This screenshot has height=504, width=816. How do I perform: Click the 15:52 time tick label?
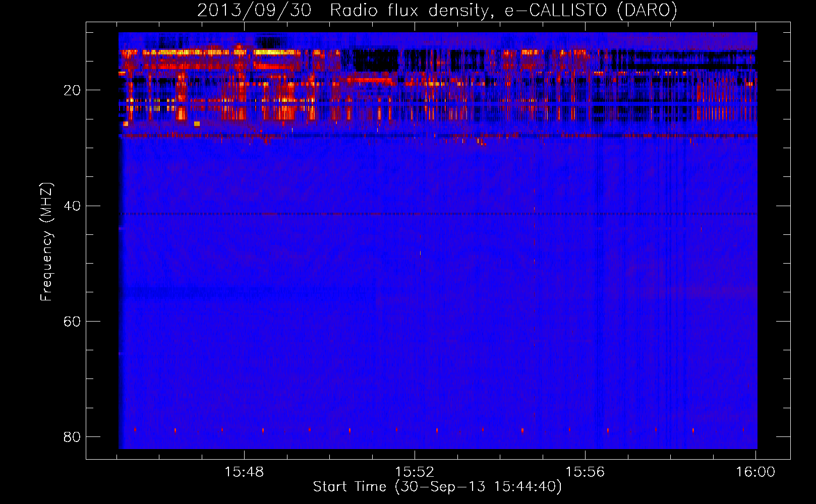415,472
